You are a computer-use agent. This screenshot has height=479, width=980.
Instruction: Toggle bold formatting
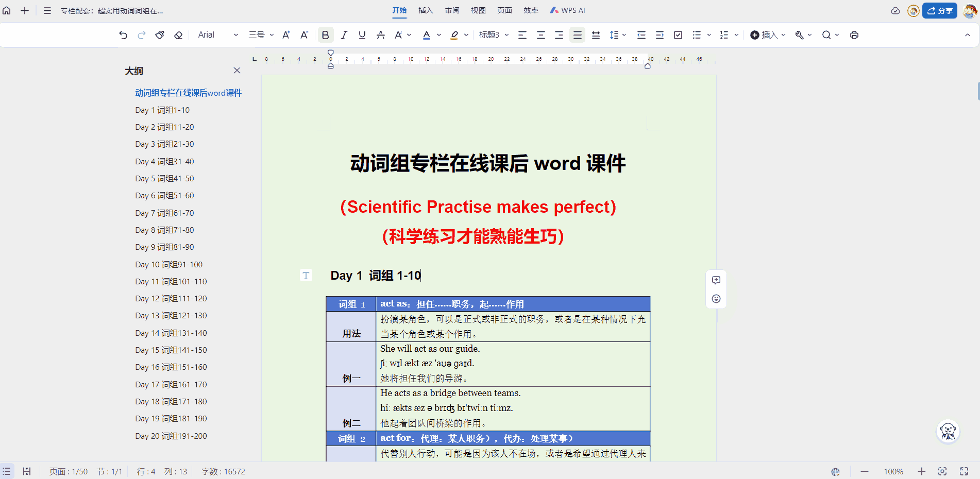pos(325,35)
